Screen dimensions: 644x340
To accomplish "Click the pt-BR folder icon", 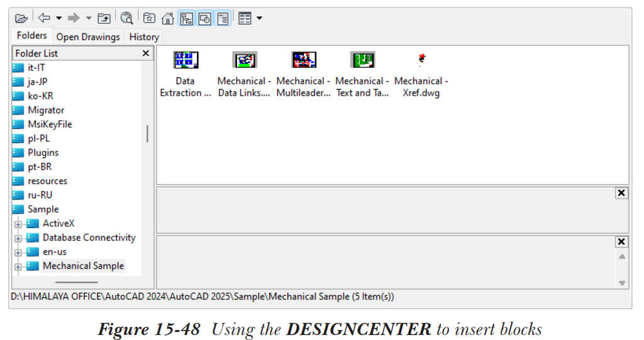I will pyautogui.click(x=18, y=167).
